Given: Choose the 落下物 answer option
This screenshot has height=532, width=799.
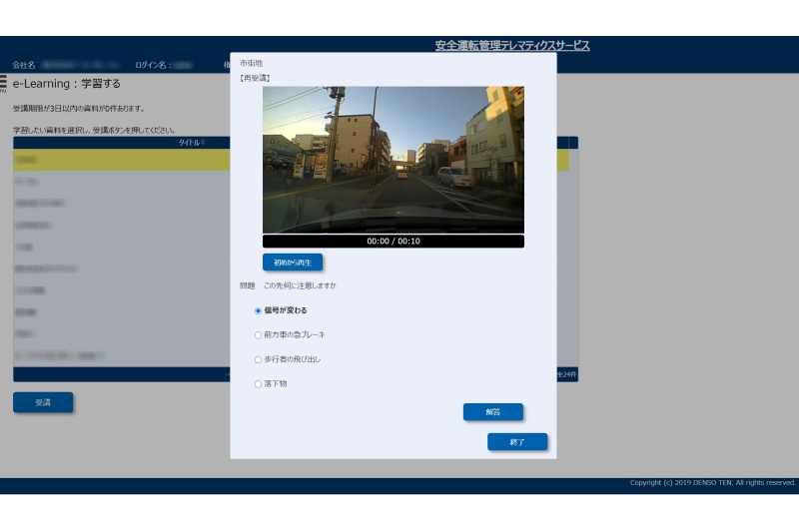Looking at the screenshot, I should click(258, 383).
